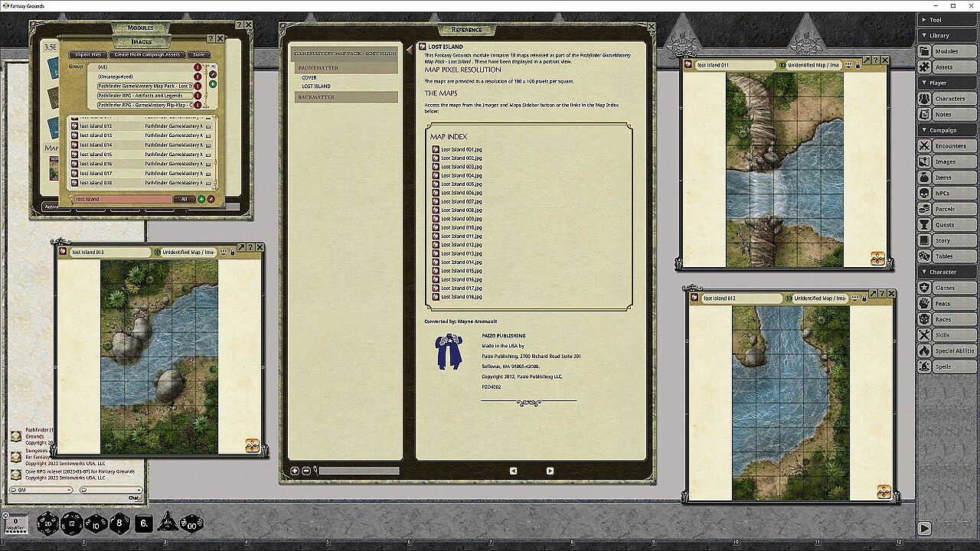This screenshot has width=980, height=551.
Task: Roll the d8 die
Action: (x=120, y=523)
